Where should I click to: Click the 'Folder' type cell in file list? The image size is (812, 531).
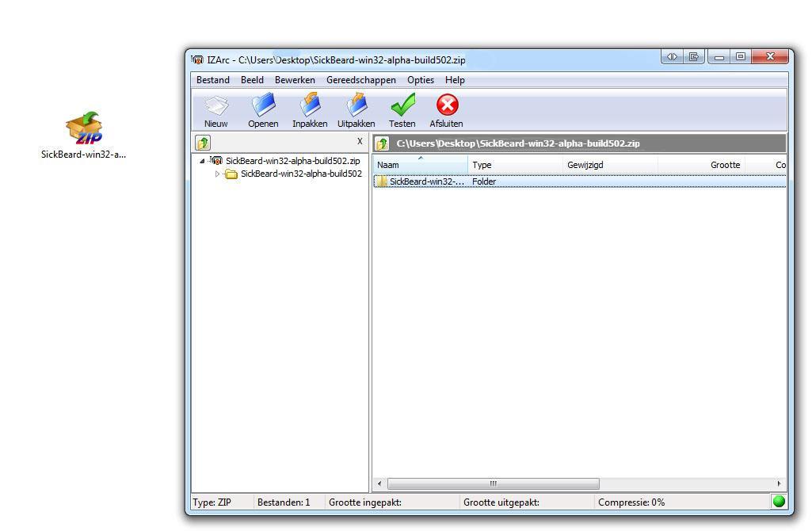coord(484,181)
